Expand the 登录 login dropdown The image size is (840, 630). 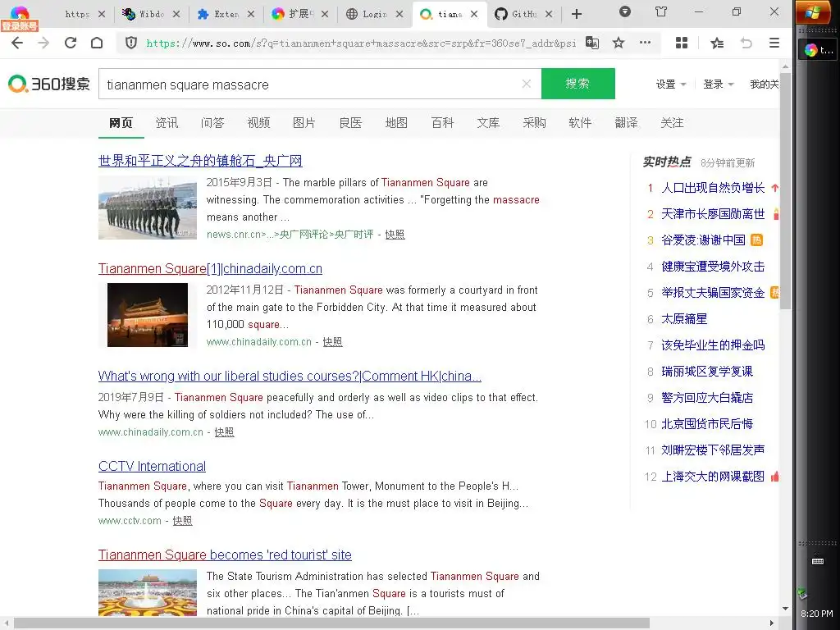719,84
